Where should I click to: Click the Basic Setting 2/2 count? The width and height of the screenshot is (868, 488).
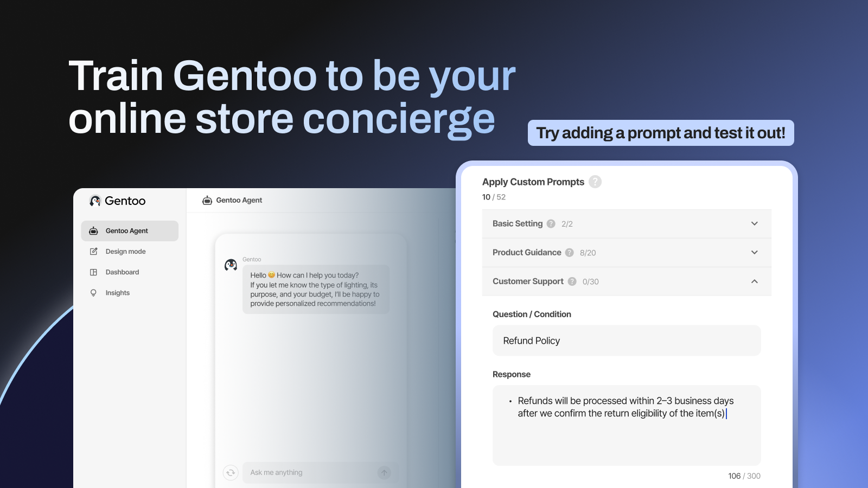tap(567, 224)
